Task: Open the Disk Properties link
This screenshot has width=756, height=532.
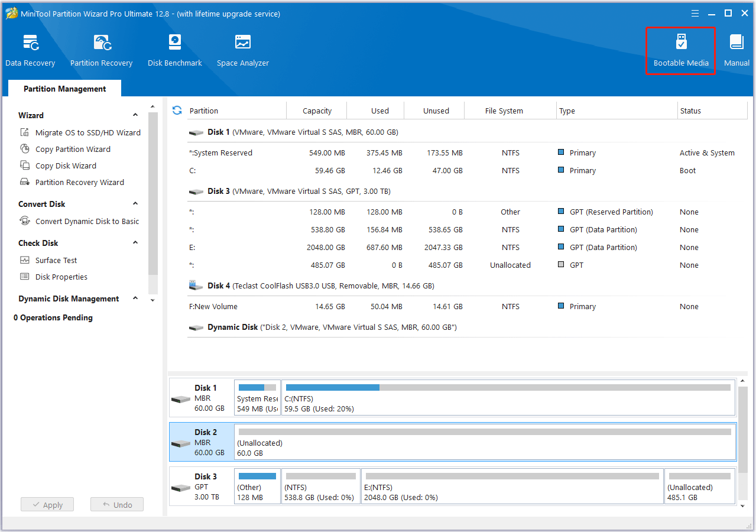Action: coord(61,277)
